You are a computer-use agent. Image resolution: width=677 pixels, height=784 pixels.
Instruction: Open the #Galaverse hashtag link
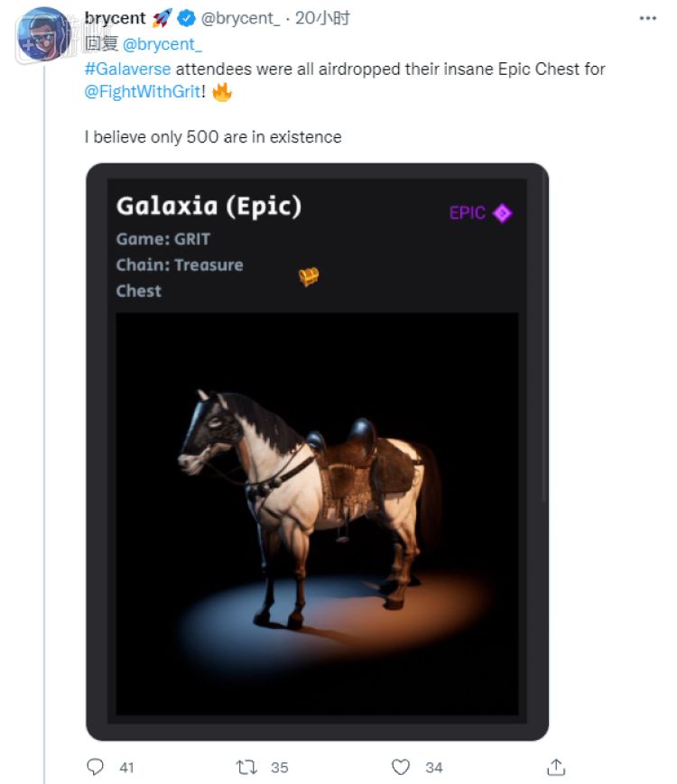pos(127,69)
